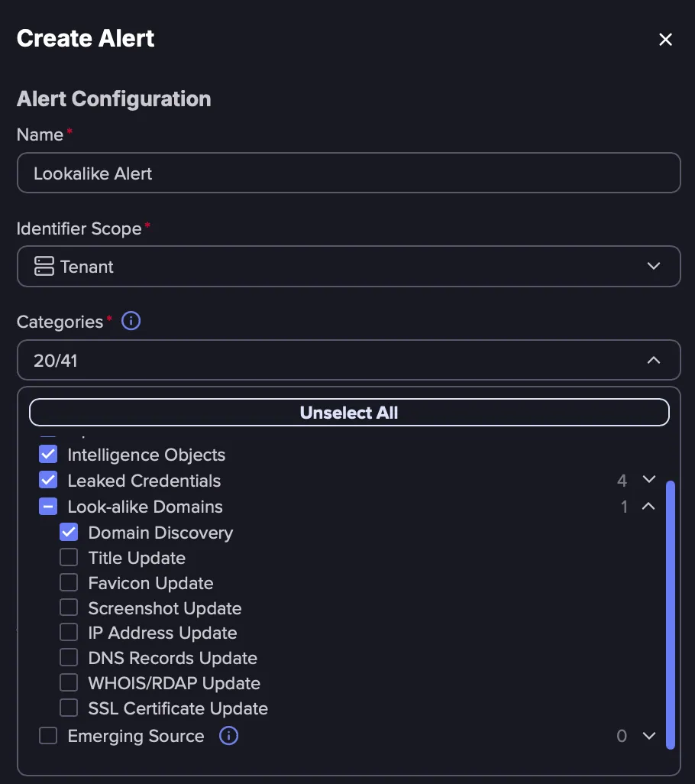The image size is (695, 784).
Task: Click the Unselect All button
Action: pos(349,413)
